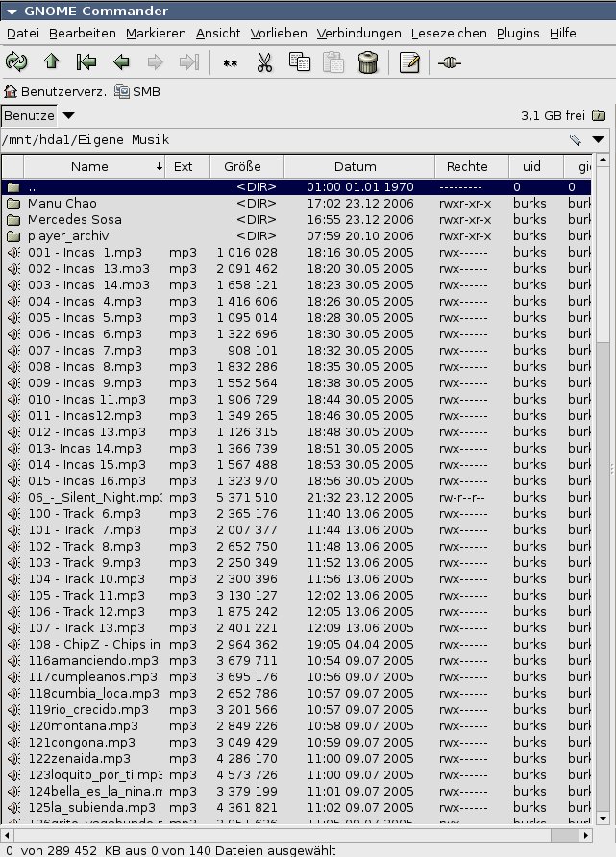Open the Vorlieben menu
Image resolution: width=616 pixels, height=857 pixels.
279,34
